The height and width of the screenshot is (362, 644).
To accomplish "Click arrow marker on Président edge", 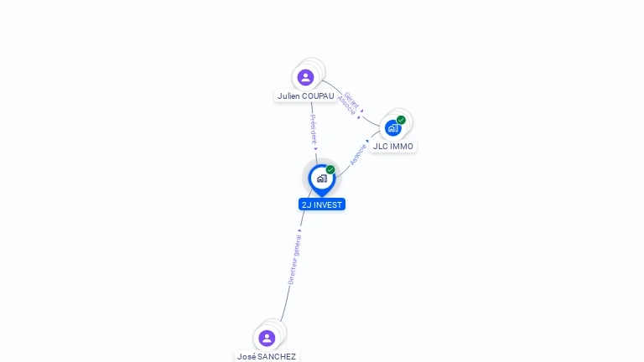I will pyautogui.click(x=316, y=148).
